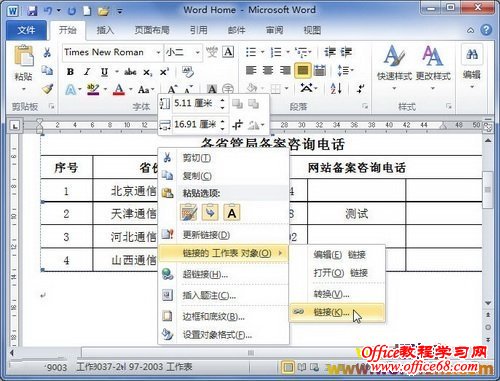
Task: Select the Format Painter brush icon
Action: [47, 89]
